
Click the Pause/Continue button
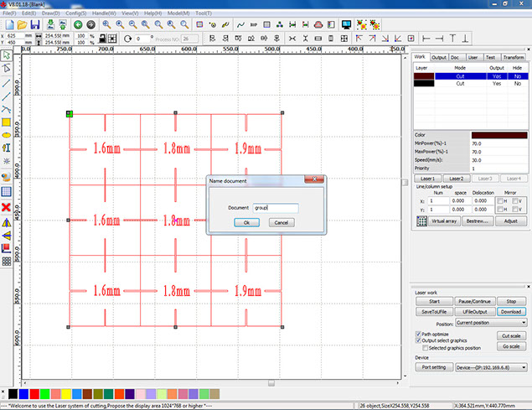click(x=475, y=301)
